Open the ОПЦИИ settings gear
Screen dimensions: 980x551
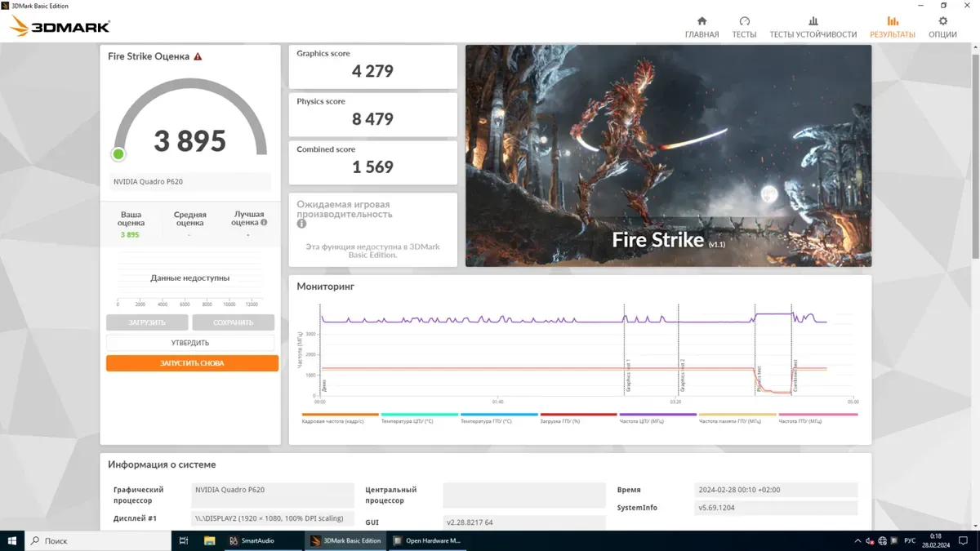[942, 27]
